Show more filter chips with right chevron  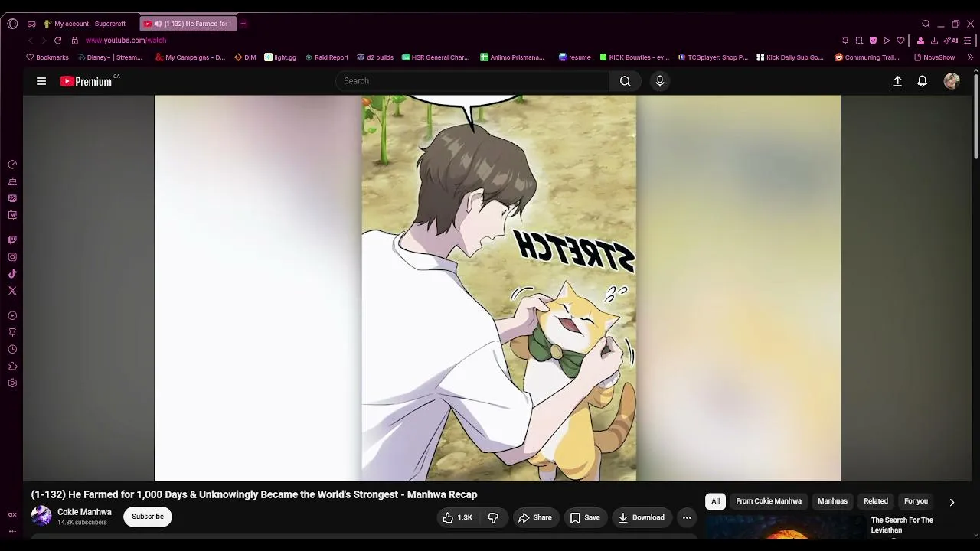coord(952,502)
